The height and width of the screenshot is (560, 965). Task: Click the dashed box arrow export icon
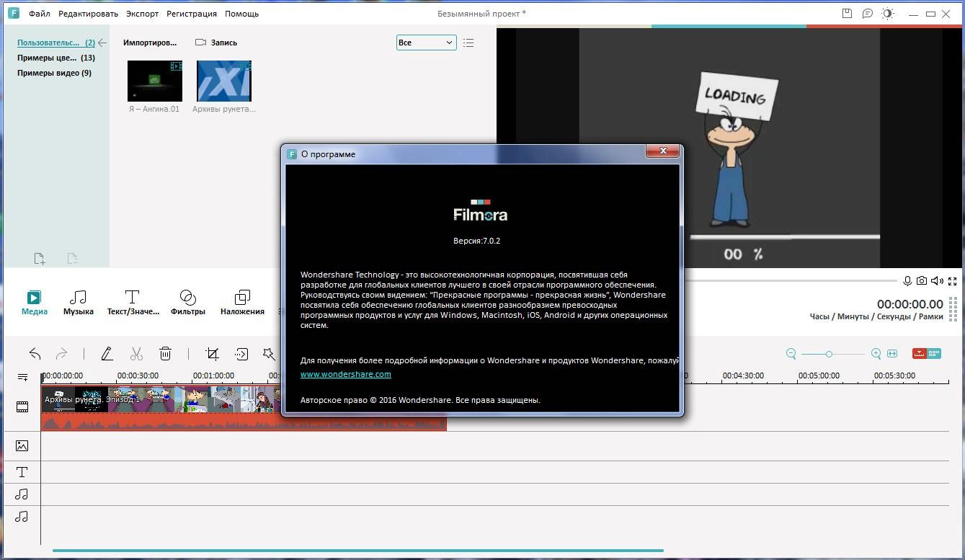pos(241,354)
